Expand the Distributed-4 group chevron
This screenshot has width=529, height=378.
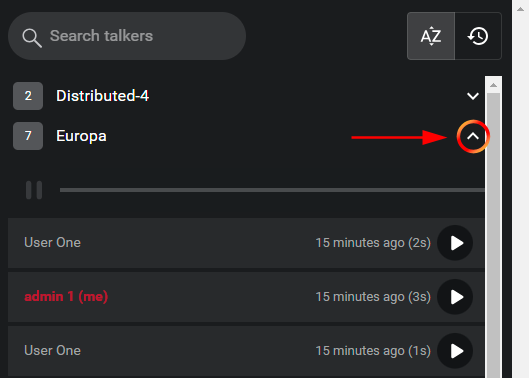473,96
